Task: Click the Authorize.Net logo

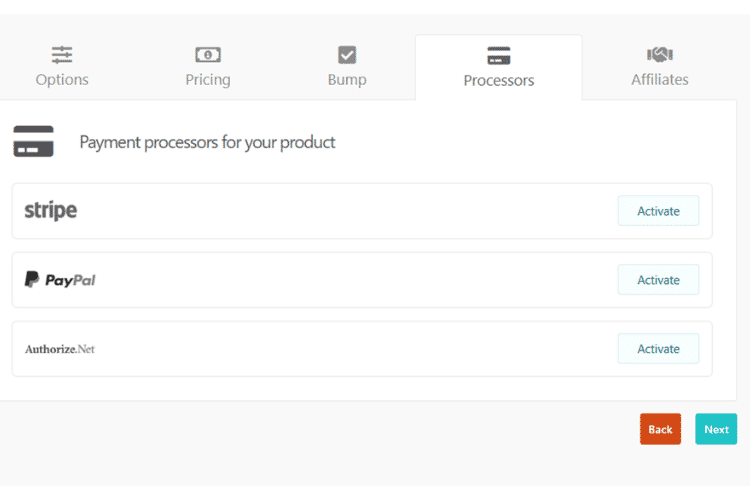Action: point(60,349)
